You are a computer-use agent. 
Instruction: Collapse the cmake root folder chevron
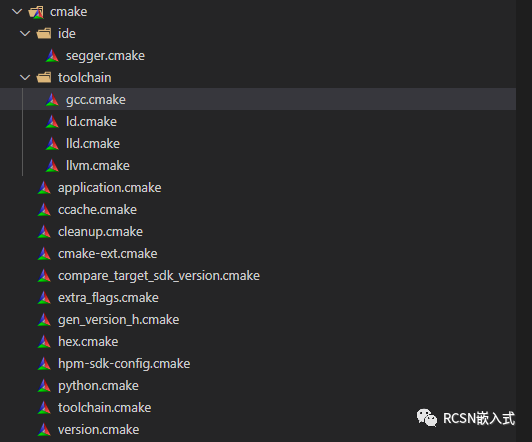(x=17, y=12)
